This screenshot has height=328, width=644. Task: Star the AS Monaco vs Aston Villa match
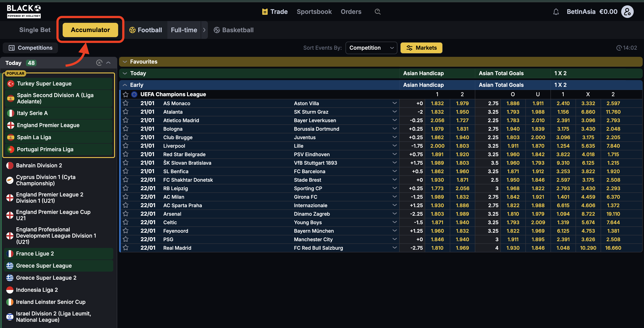point(126,103)
